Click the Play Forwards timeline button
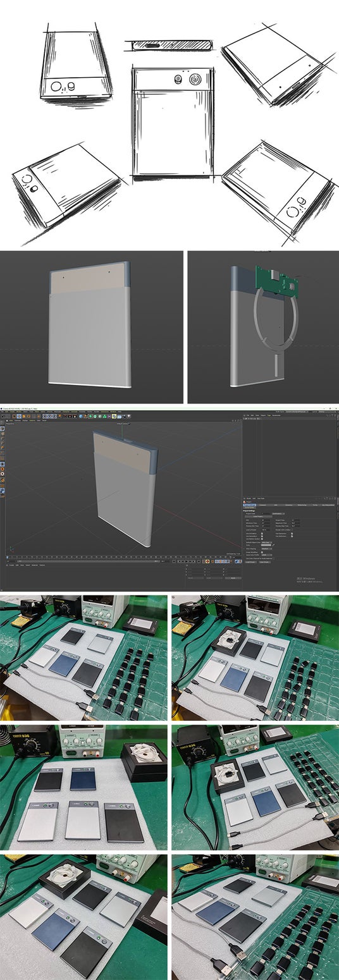This screenshot has height=980, width=339. tap(187, 561)
